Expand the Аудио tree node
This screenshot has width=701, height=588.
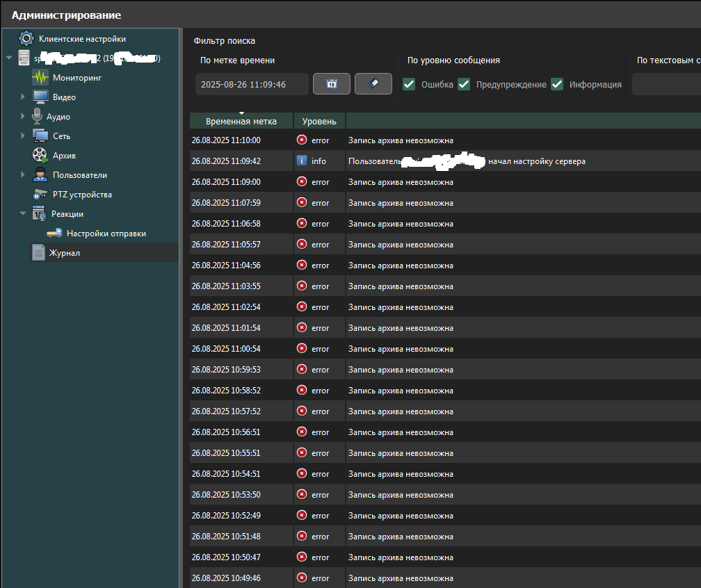22,116
